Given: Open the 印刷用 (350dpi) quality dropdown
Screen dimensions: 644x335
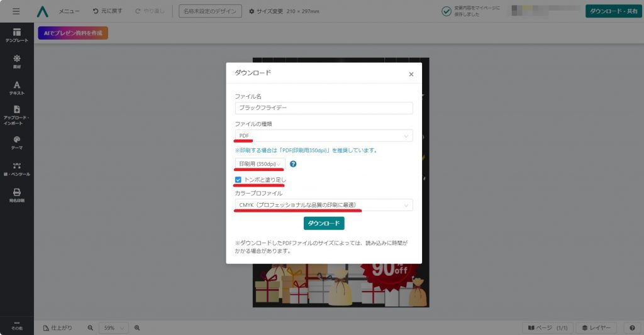Looking at the screenshot, I should 260,164.
